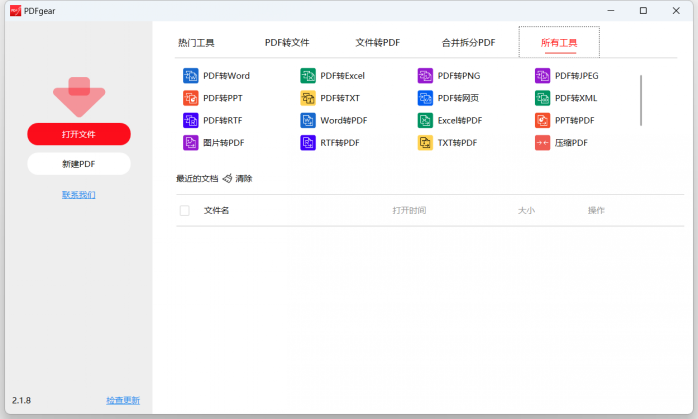Image resolution: width=698 pixels, height=419 pixels.
Task: Click the Word转PDF label text
Action: pyautogui.click(x=344, y=120)
